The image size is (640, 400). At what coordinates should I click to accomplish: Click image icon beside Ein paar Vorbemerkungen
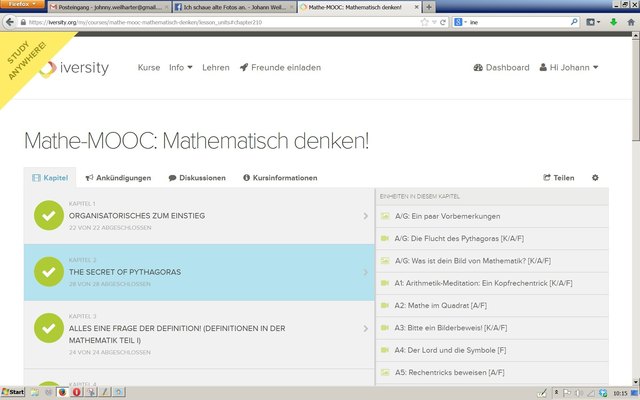[x=385, y=216]
